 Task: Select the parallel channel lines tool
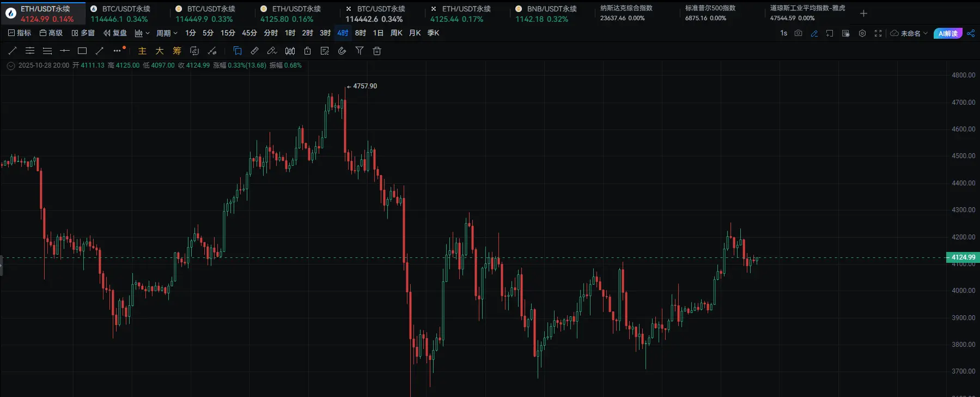pos(30,51)
